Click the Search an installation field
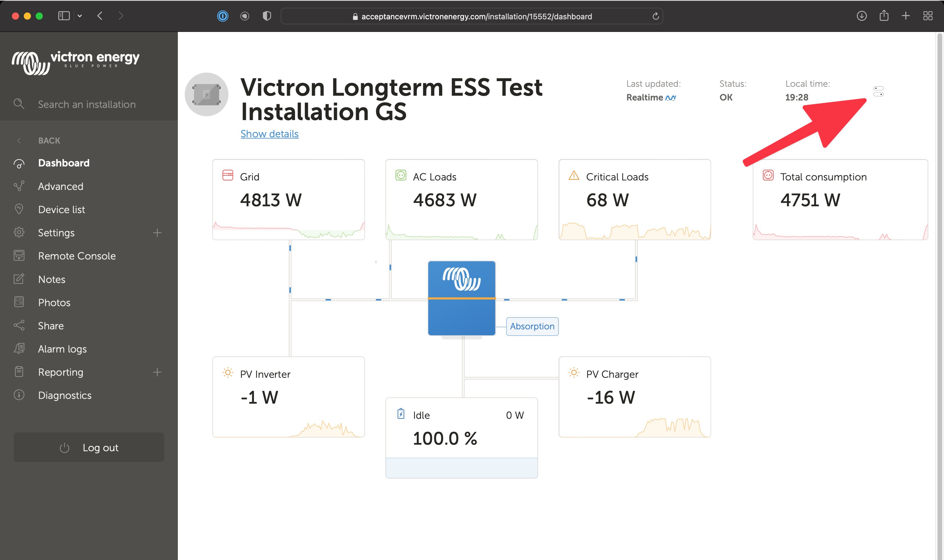 [87, 104]
